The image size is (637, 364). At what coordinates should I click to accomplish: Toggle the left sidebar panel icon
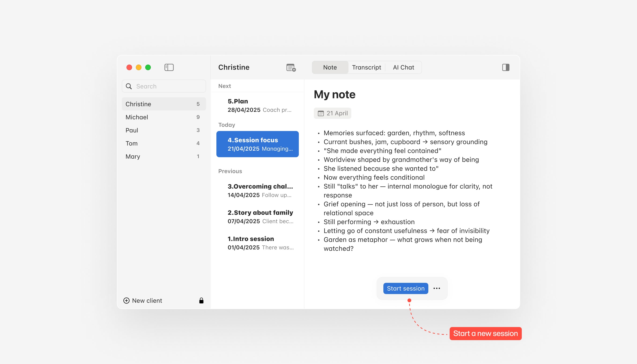coord(169,67)
